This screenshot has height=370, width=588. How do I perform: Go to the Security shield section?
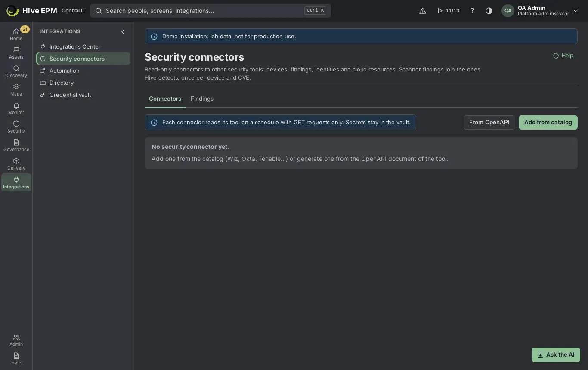[x=16, y=127]
